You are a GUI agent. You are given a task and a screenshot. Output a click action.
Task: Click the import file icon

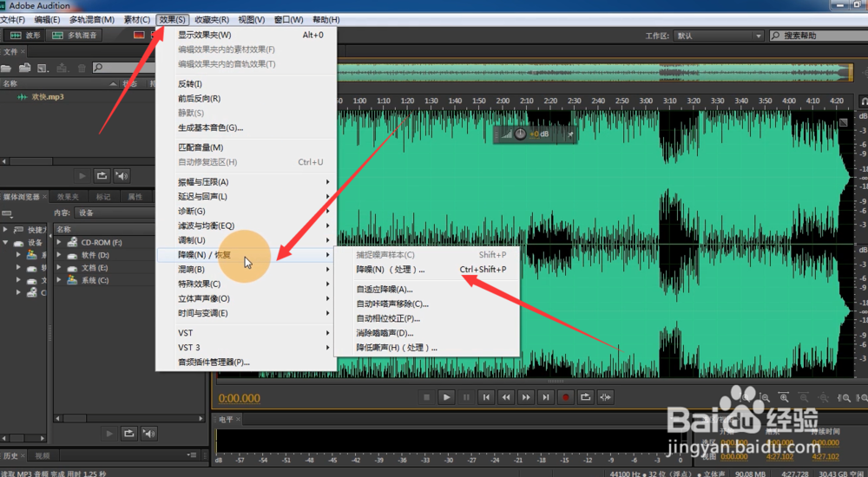(x=24, y=68)
